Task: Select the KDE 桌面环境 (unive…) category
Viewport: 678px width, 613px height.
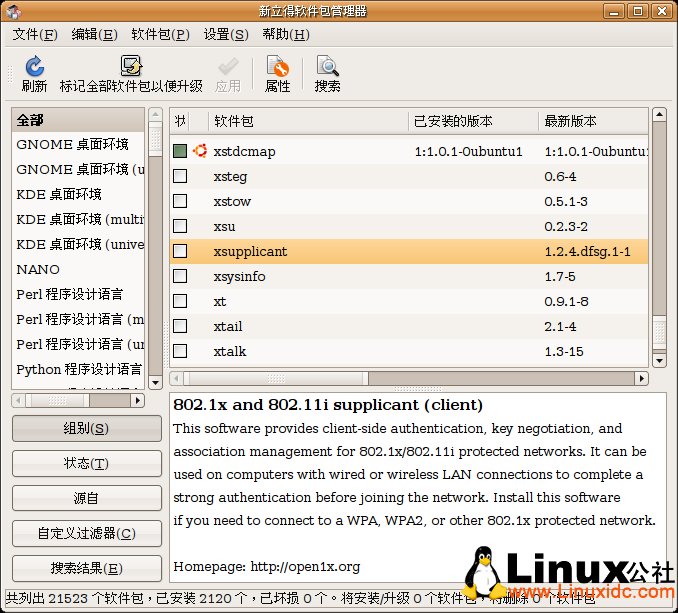Action: click(78, 245)
